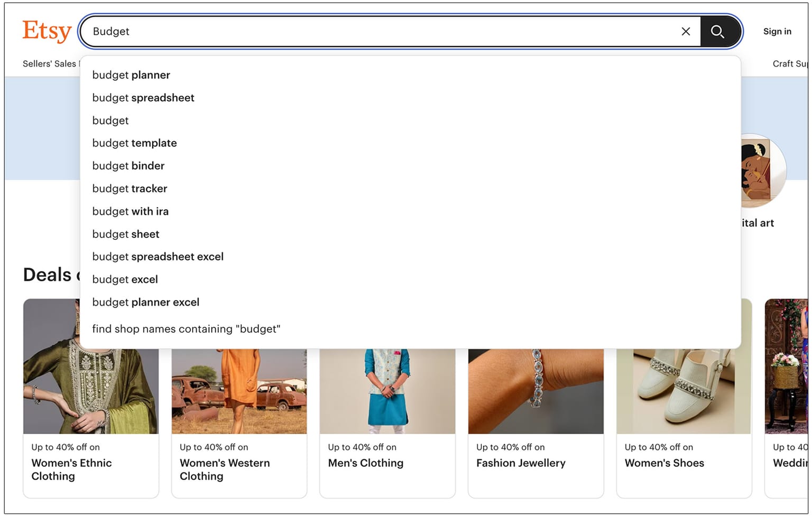Click Sign in
This screenshot has height=516, width=812.
[x=777, y=31]
